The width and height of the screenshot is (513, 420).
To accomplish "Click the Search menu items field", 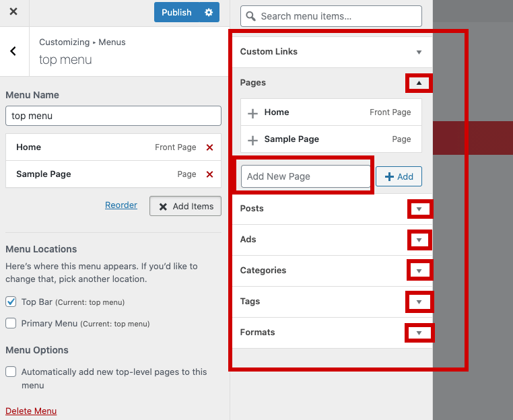I will (331, 16).
